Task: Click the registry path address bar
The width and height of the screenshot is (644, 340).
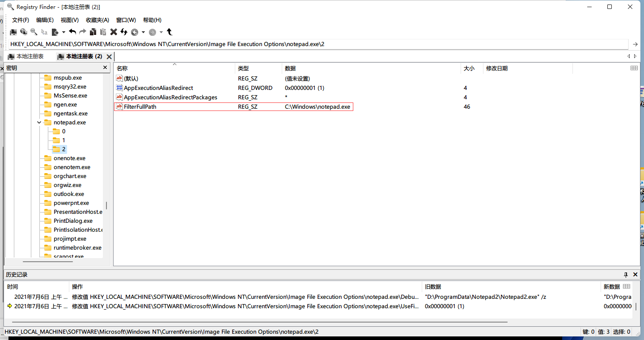Action: pyautogui.click(x=313, y=44)
